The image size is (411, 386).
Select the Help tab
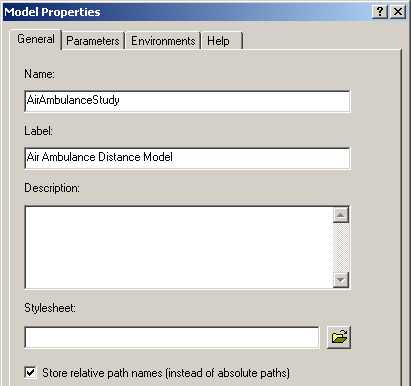click(222, 41)
